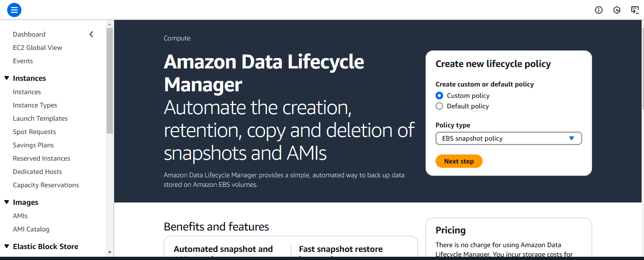Select the Custom policy radio button

pyautogui.click(x=439, y=96)
